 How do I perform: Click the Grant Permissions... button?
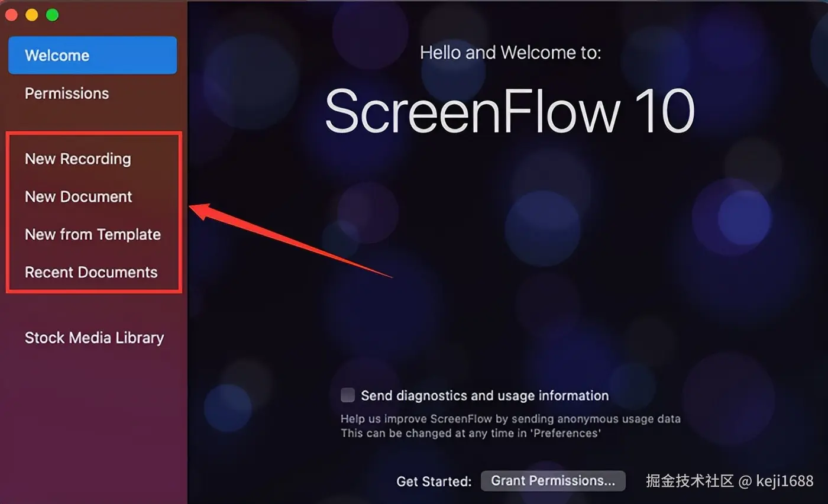(x=553, y=481)
